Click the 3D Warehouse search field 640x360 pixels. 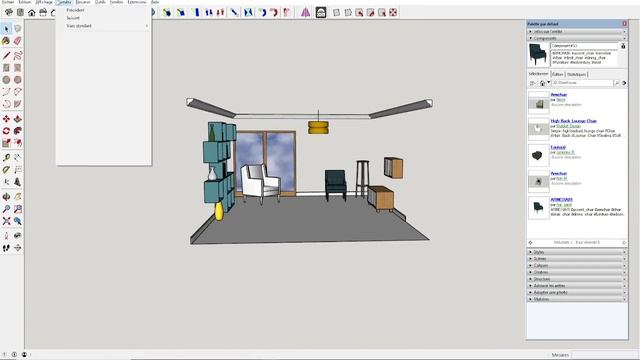[x=582, y=83]
